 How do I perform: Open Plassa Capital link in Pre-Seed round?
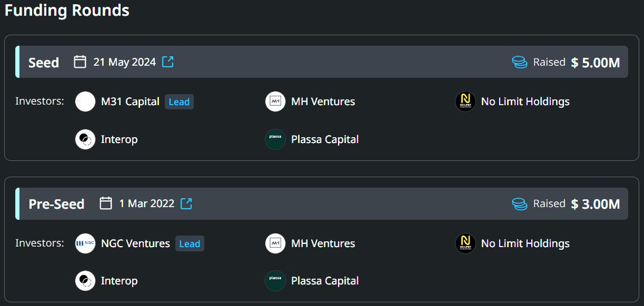pos(325,281)
